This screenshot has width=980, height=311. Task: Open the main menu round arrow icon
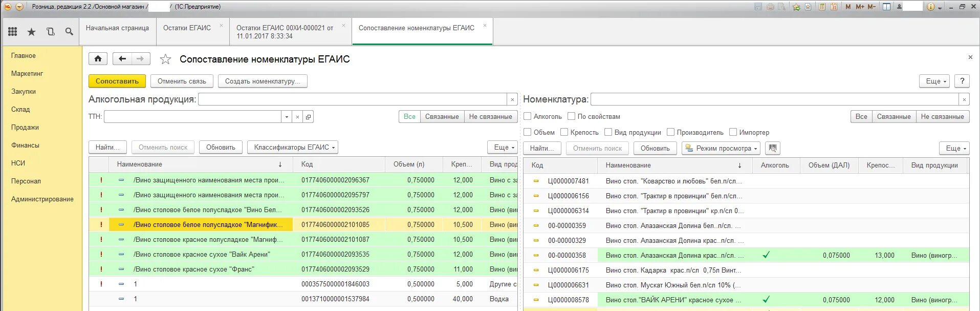click(19, 7)
